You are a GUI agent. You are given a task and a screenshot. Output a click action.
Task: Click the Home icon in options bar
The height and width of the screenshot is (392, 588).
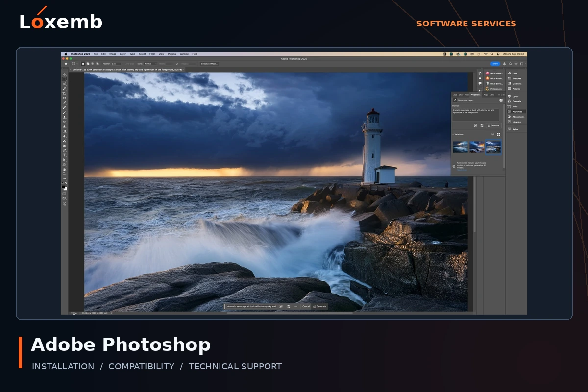(x=66, y=64)
